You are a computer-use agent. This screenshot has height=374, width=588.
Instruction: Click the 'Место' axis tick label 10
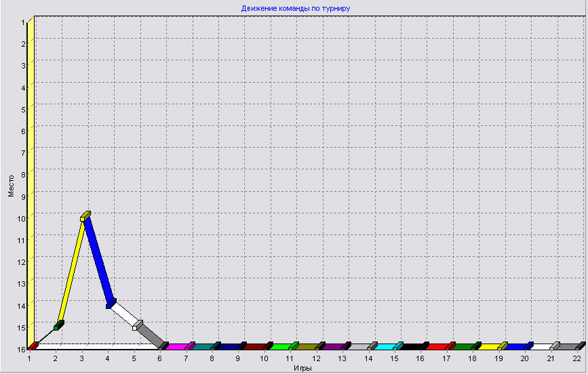[22, 218]
